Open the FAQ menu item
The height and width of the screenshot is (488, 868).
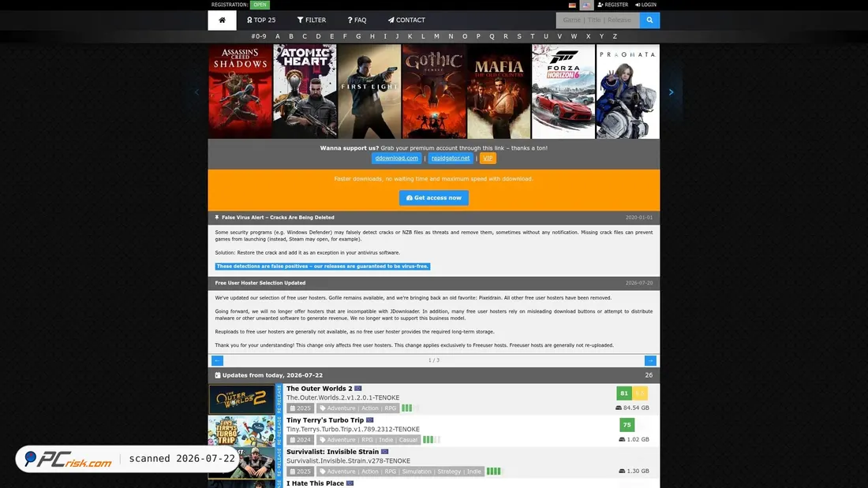[x=357, y=20]
